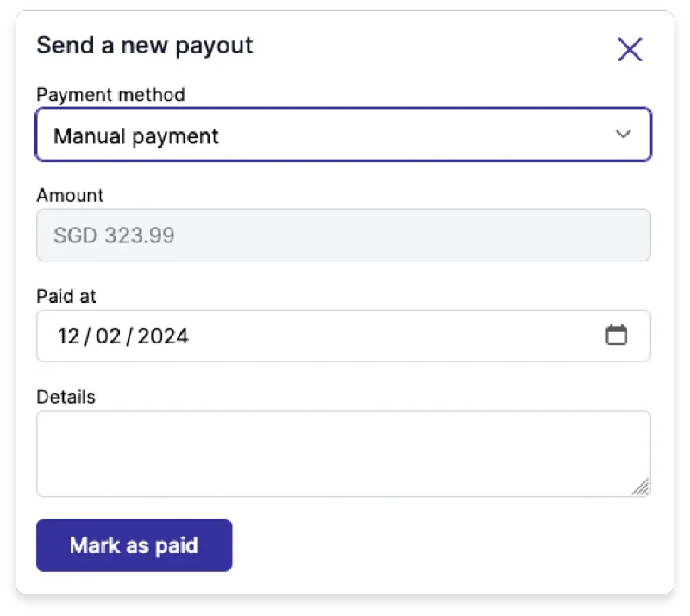
Task: Click the Send a new payout heading
Action: tap(145, 45)
